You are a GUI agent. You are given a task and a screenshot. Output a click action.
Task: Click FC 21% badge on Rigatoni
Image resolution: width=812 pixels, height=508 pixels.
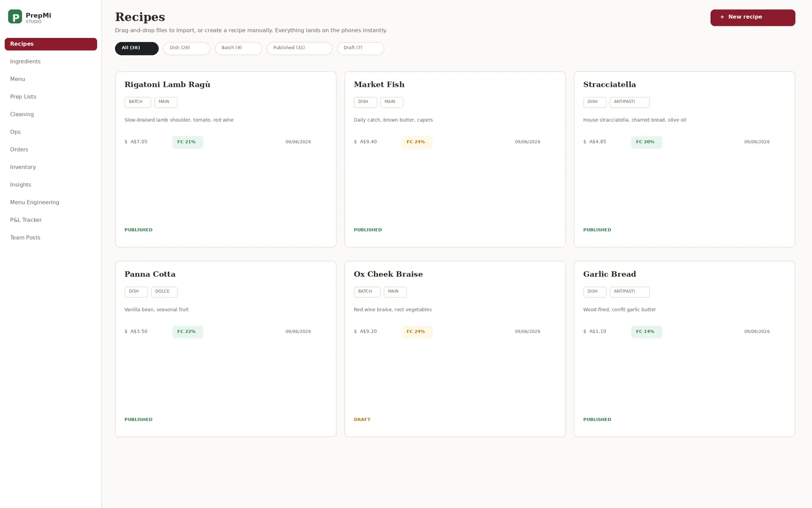[187, 142]
